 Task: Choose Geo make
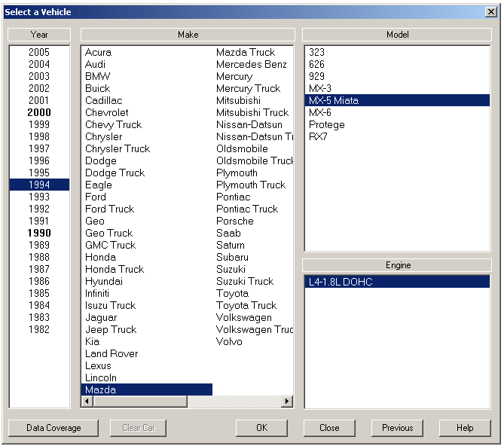pyautogui.click(x=94, y=221)
